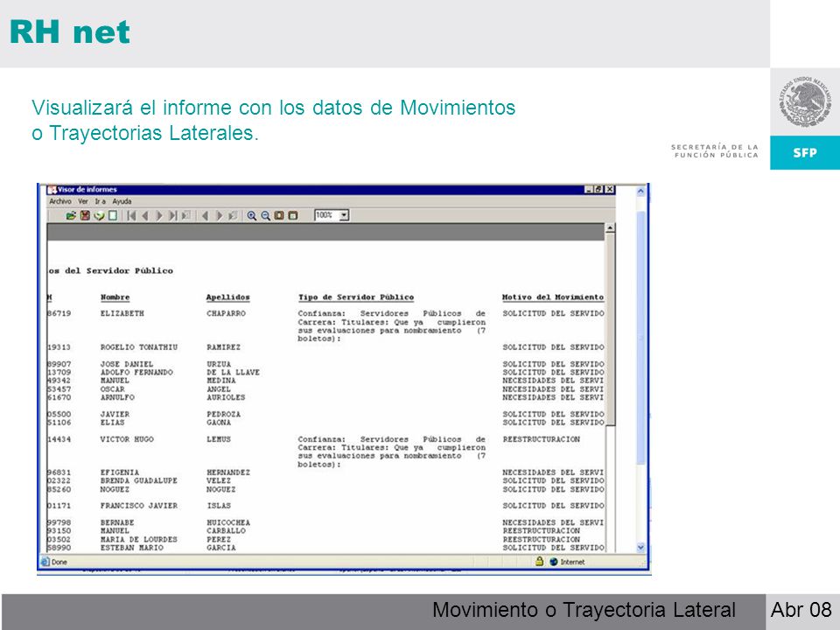Click the Visor de informes title icon
Viewport: 840px width, 630px height.
click(52, 190)
